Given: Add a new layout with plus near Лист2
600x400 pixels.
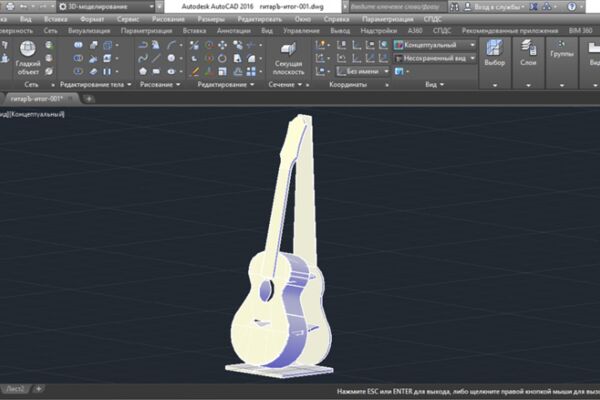Looking at the screenshot, I should (x=39, y=389).
